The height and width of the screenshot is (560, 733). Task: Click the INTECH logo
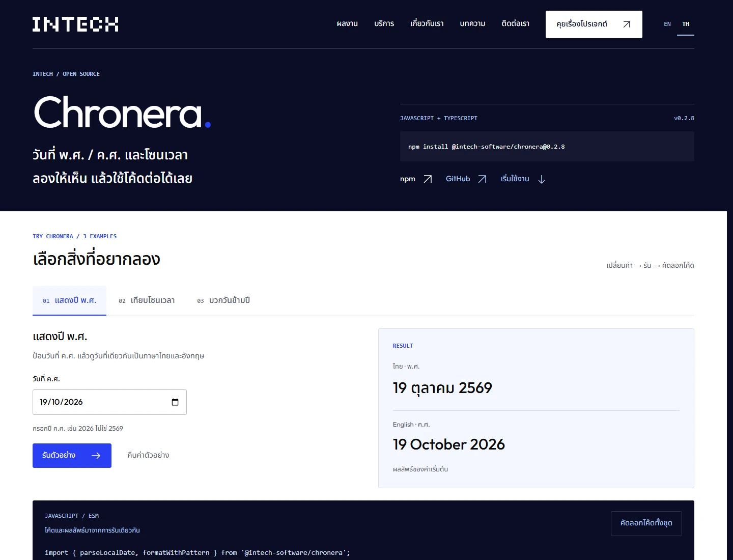click(x=75, y=24)
